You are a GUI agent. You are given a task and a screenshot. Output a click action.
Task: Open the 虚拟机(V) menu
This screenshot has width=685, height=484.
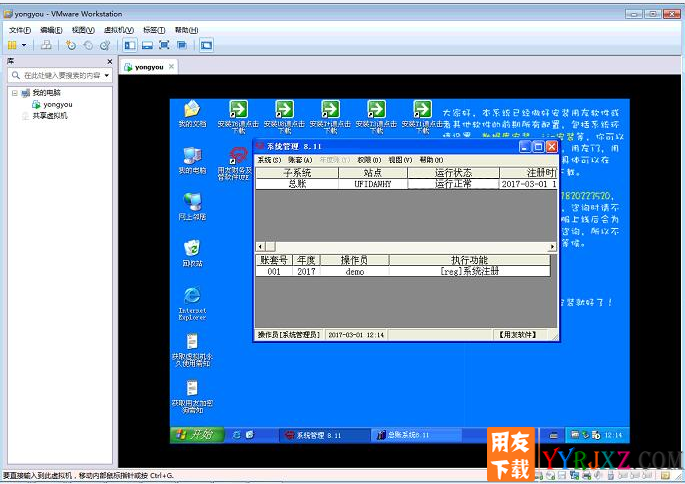(119, 30)
